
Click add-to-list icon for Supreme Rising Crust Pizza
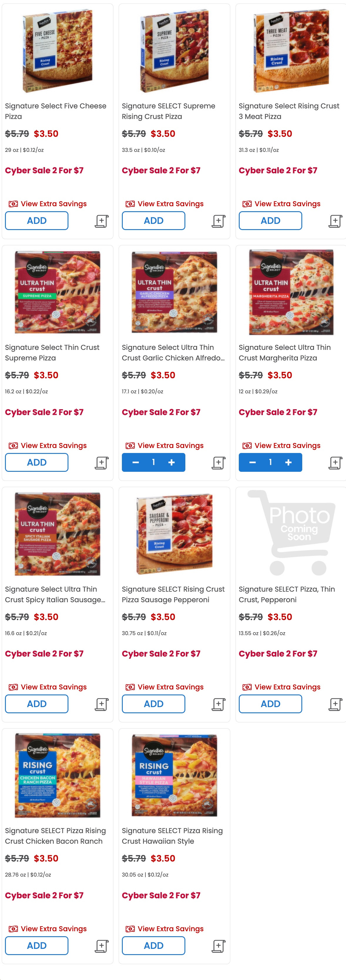tap(219, 221)
